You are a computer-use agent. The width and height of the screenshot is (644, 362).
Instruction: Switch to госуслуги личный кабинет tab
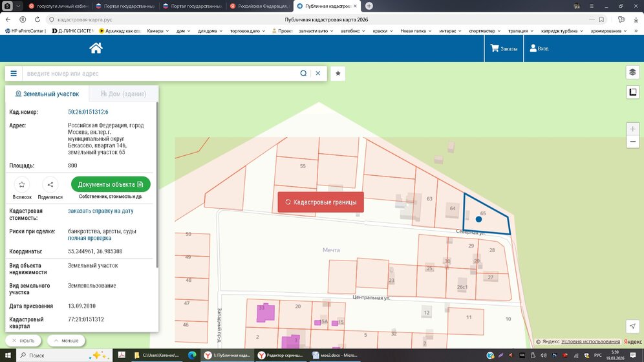point(59,6)
